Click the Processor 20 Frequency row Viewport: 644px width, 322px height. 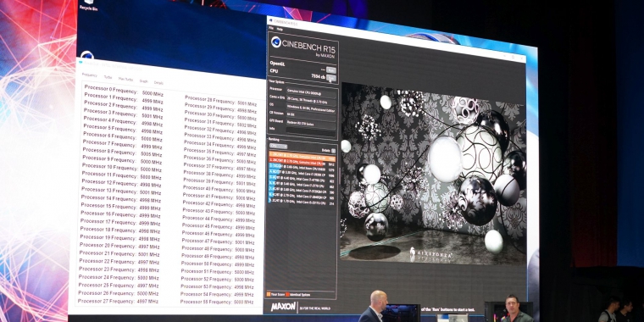pyautogui.click(x=119, y=246)
